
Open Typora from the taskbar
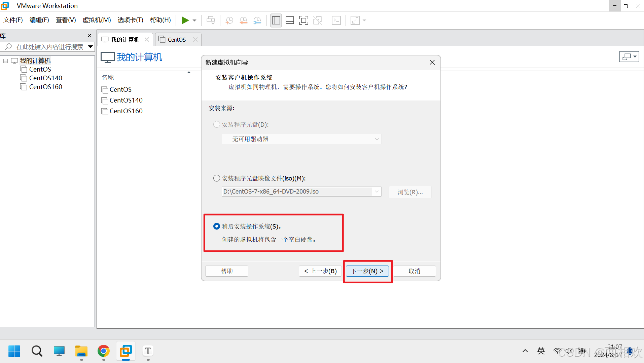click(x=148, y=351)
